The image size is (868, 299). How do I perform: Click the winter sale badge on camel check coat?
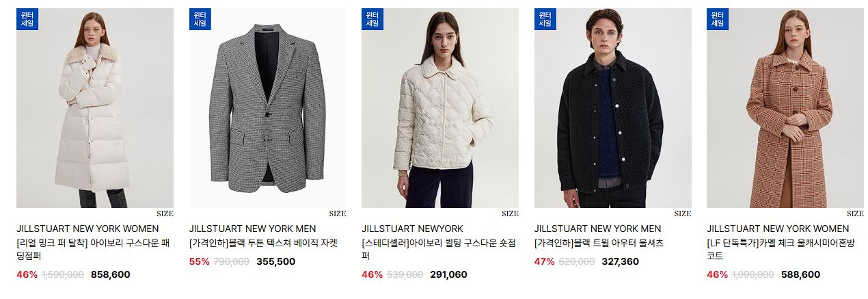coord(718,18)
